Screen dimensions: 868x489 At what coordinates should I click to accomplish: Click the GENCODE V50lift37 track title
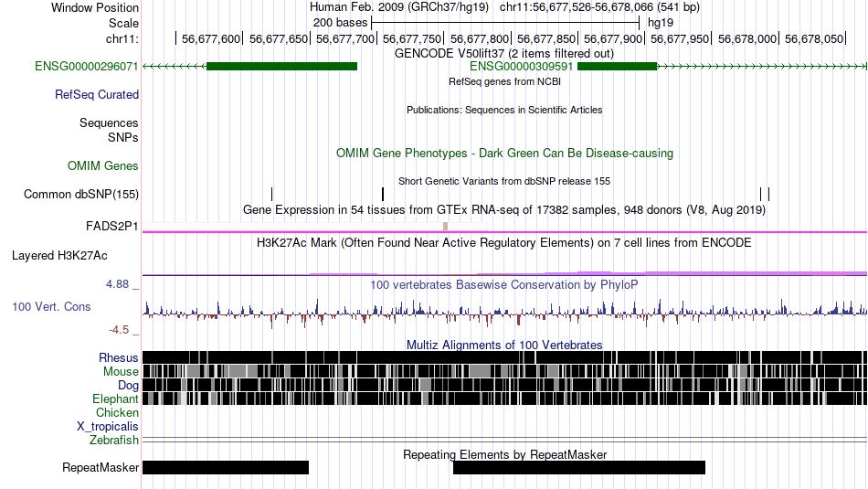coord(503,54)
